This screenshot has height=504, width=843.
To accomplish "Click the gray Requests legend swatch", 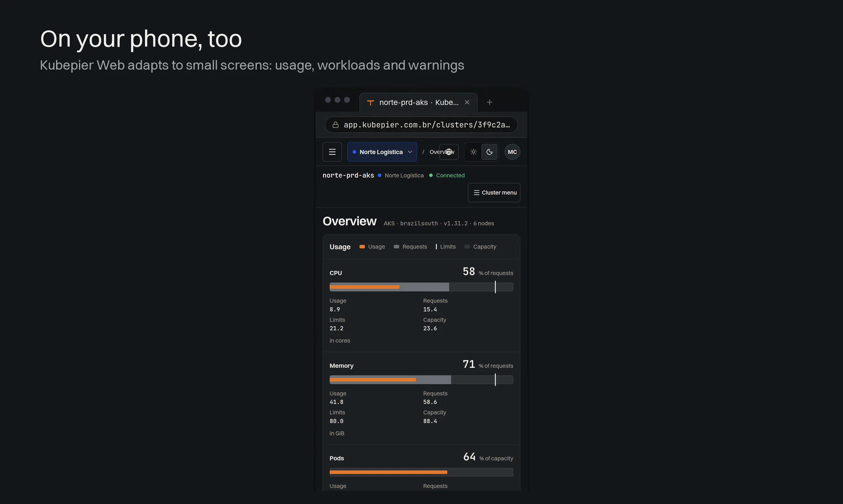I will pos(396,247).
